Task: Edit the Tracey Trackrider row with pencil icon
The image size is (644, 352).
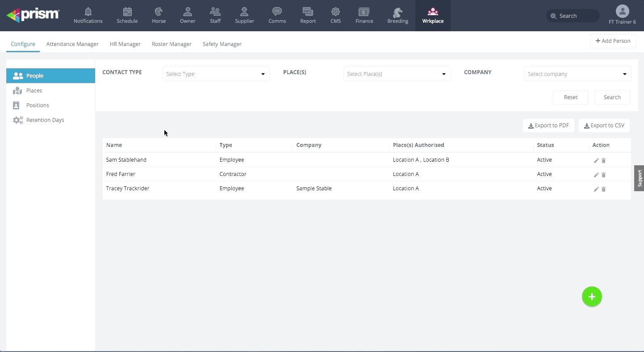Action: click(x=596, y=189)
